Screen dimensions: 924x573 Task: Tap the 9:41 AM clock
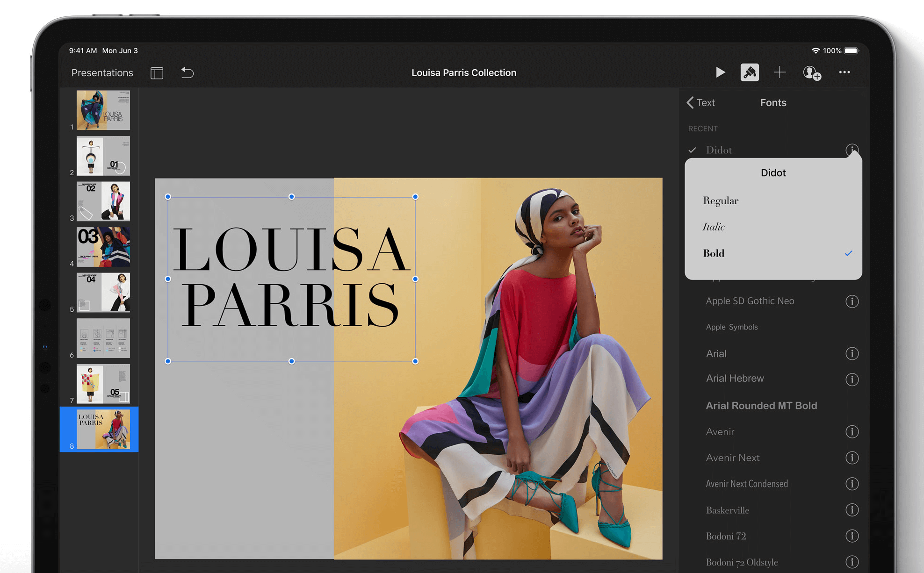(83, 50)
